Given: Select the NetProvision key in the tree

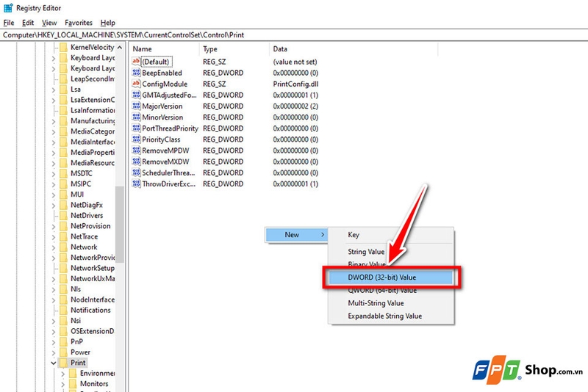Looking at the screenshot, I should 90,226.
